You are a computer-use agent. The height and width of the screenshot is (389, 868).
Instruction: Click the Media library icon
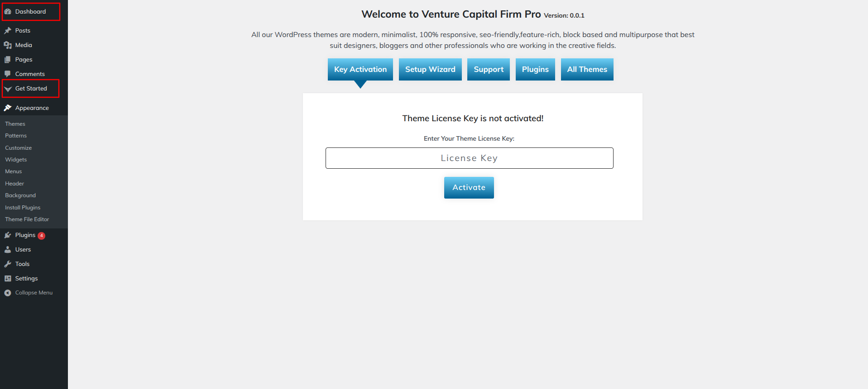point(8,45)
